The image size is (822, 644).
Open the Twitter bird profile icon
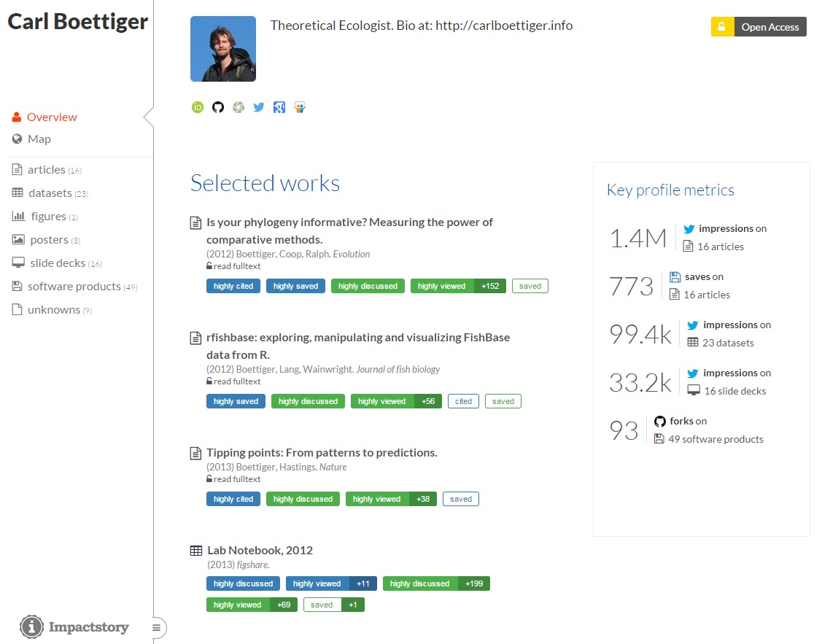(x=259, y=107)
